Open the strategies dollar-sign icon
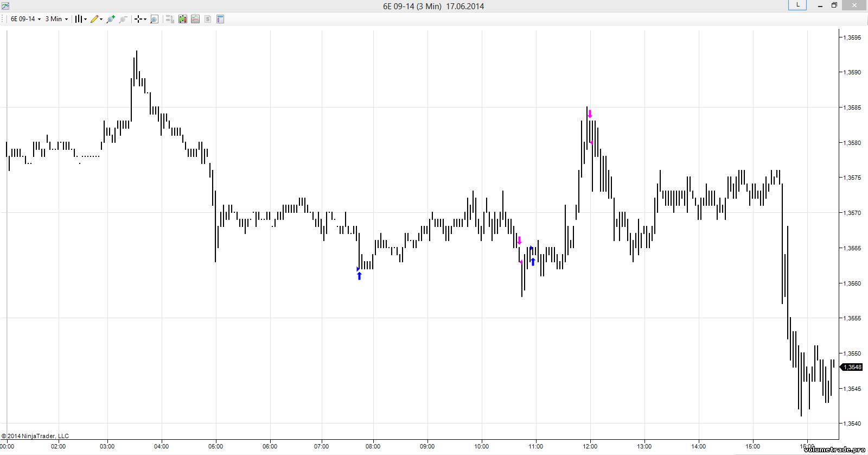This screenshot has width=868, height=455. click(208, 19)
